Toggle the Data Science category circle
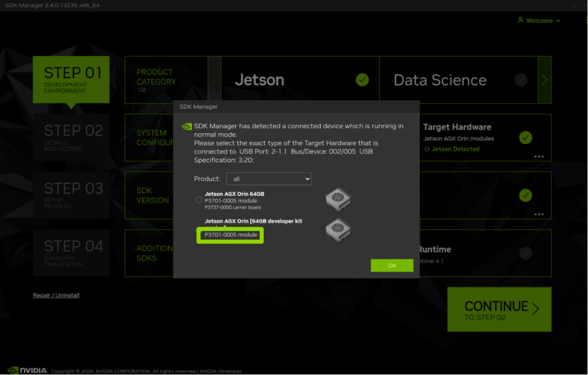588x375 pixels. (521, 80)
